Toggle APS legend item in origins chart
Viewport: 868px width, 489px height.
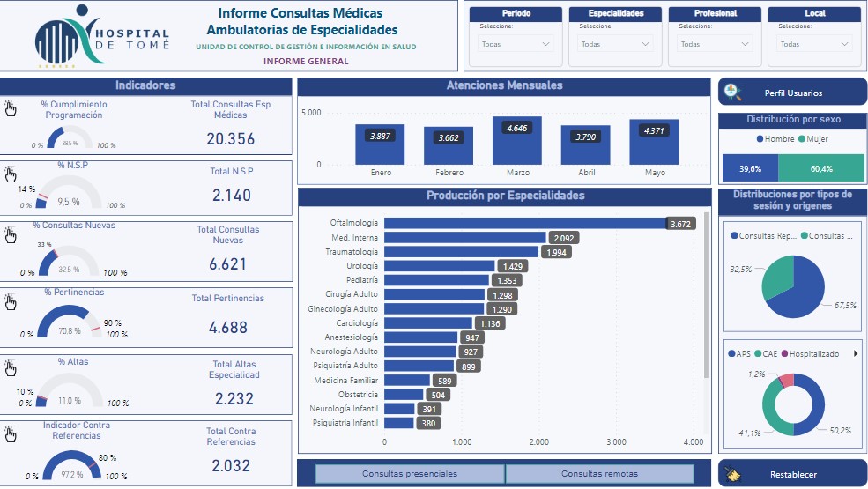[738, 353]
